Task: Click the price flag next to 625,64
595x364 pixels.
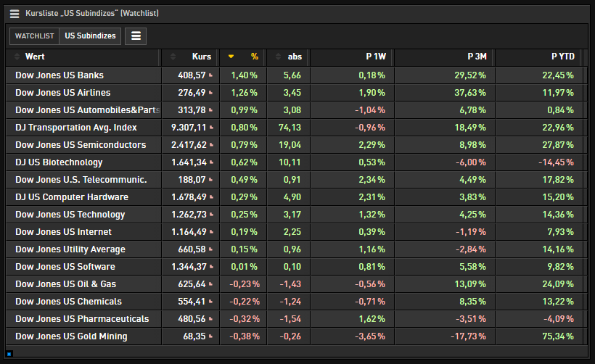Action: pos(210,285)
